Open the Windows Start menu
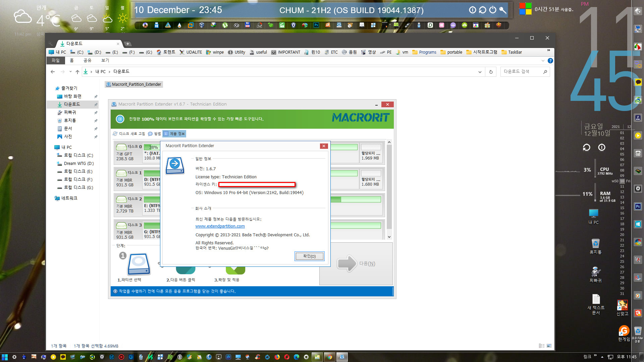This screenshot has height=362, width=644. [x=5, y=357]
